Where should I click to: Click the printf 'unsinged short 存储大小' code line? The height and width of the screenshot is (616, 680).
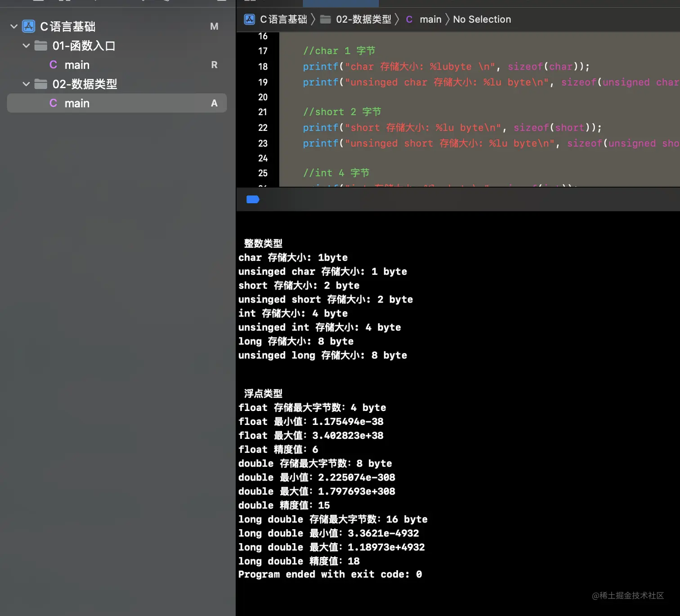491,143
